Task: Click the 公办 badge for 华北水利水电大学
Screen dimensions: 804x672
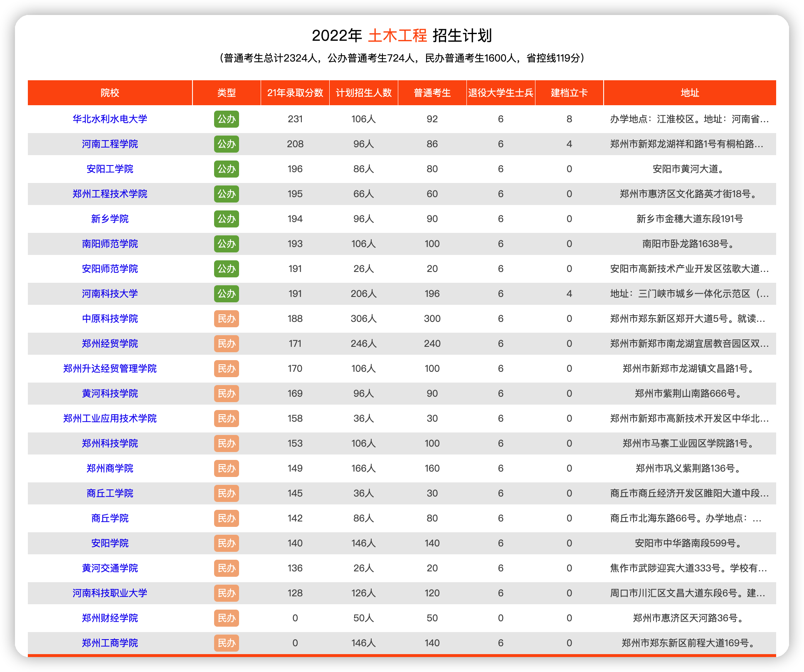Action: pos(227,119)
